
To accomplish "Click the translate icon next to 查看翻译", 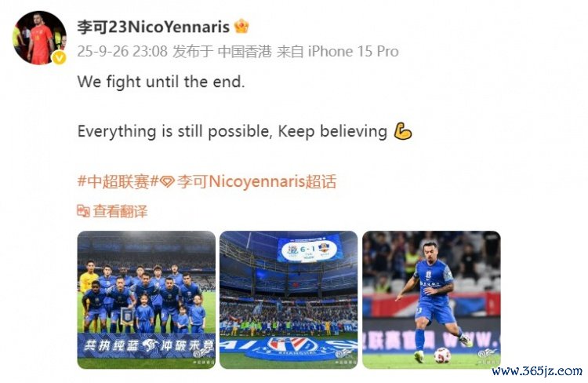I will pos(83,211).
